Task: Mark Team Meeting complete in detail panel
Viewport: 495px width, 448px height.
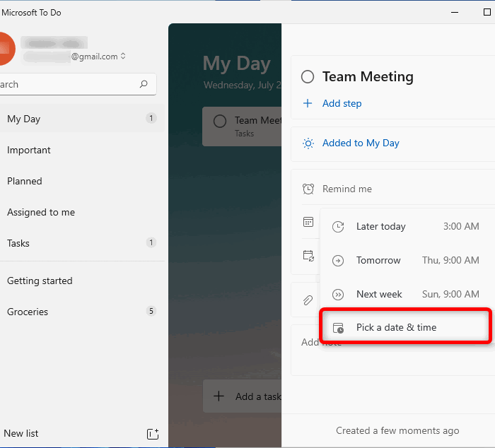Action: click(308, 76)
